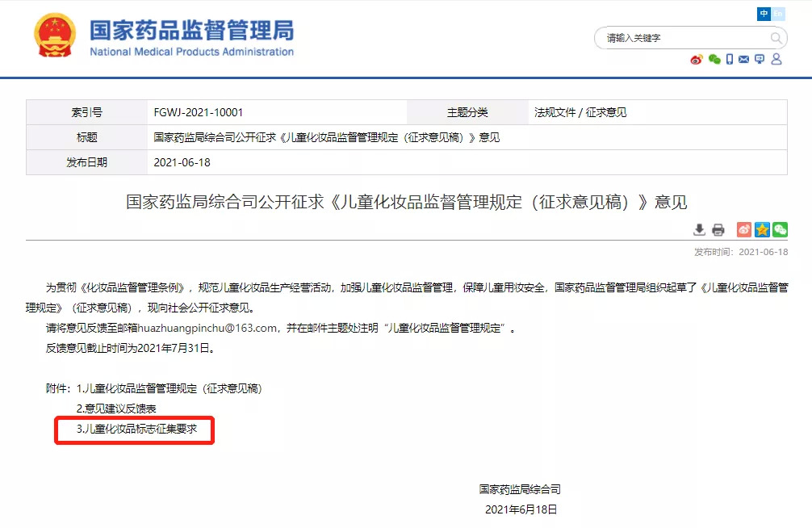The image size is (812, 528).
Task: Switch language to 中 (Chinese)
Action: (764, 14)
